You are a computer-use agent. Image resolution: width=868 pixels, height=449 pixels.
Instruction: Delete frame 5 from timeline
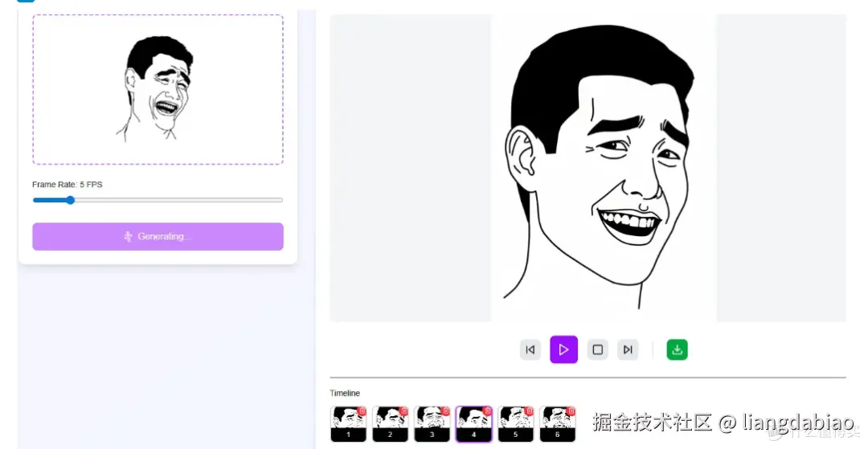529,411
